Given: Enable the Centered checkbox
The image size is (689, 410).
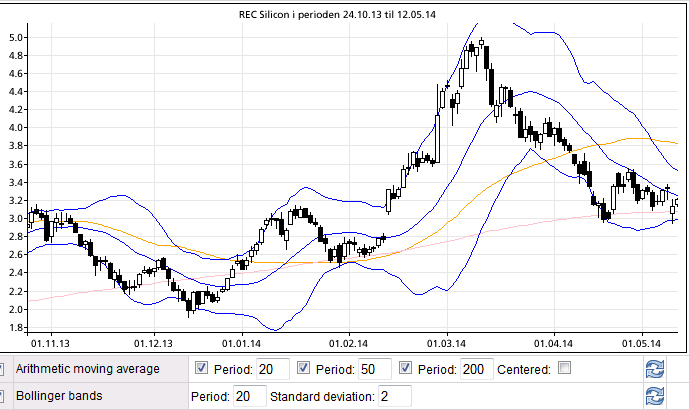Looking at the screenshot, I should coord(564,369).
